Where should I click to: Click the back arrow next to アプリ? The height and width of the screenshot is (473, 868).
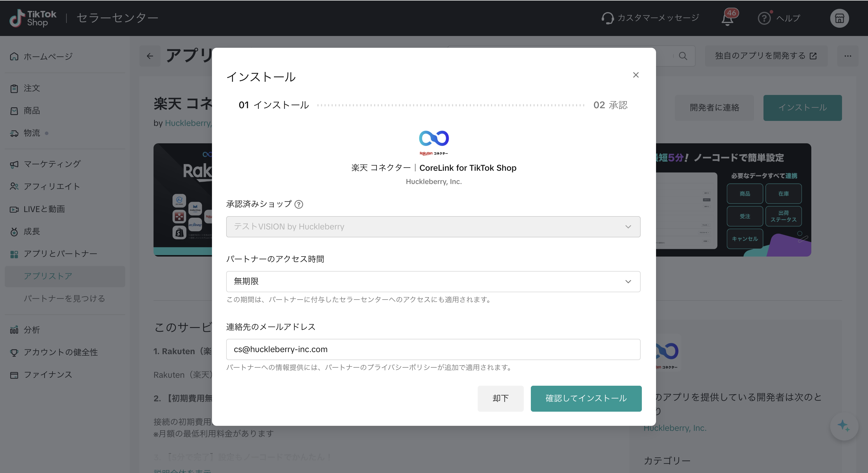pyautogui.click(x=150, y=56)
